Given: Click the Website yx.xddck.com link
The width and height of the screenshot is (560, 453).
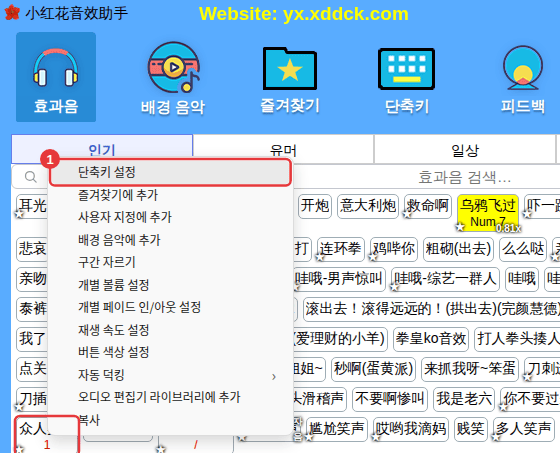Looking at the screenshot, I should pyautogui.click(x=304, y=14).
